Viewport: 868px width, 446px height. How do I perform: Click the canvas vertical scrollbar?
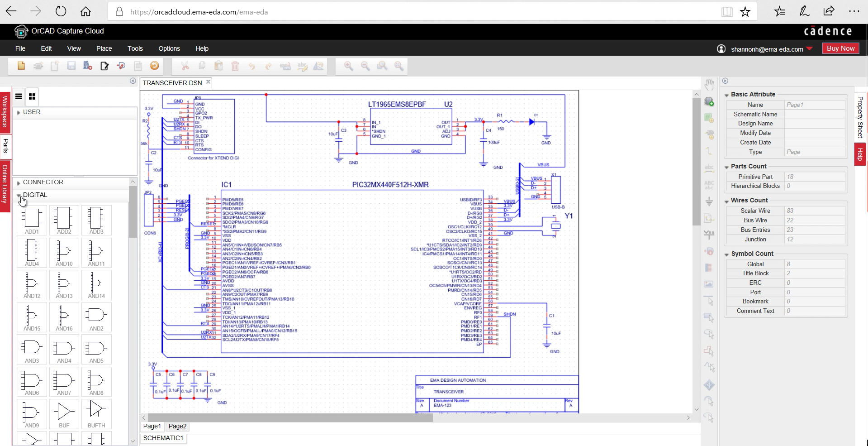point(697,162)
